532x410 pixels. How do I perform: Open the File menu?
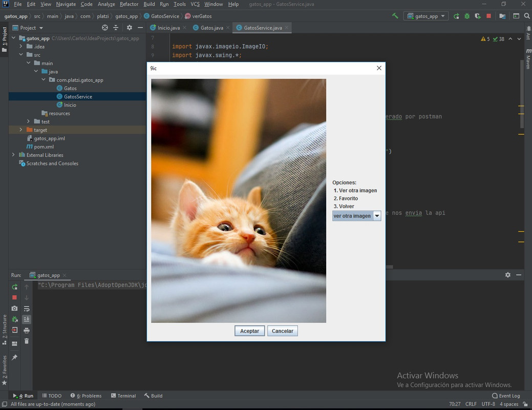coord(17,4)
